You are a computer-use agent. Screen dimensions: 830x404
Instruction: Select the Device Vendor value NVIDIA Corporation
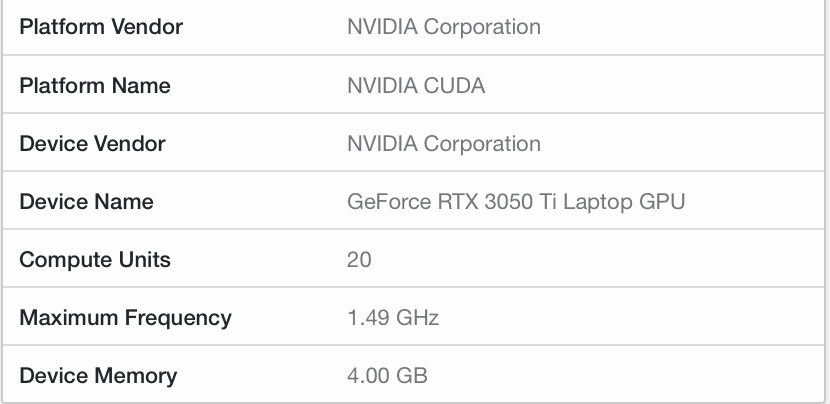pos(443,144)
